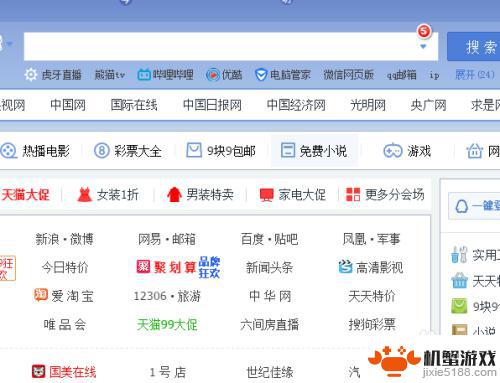This screenshot has height=383, width=500.
Task: Open the 天天特价 link in the site grid
Action: pos(372,296)
